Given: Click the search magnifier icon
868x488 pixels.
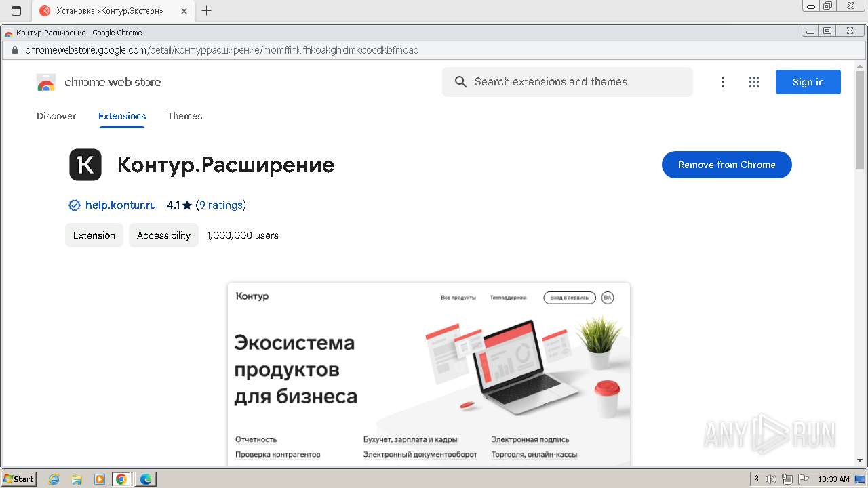Looking at the screenshot, I should tap(460, 82).
